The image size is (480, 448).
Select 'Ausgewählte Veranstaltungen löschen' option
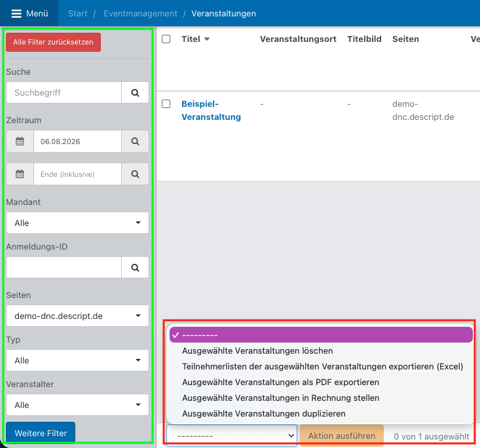click(x=257, y=351)
